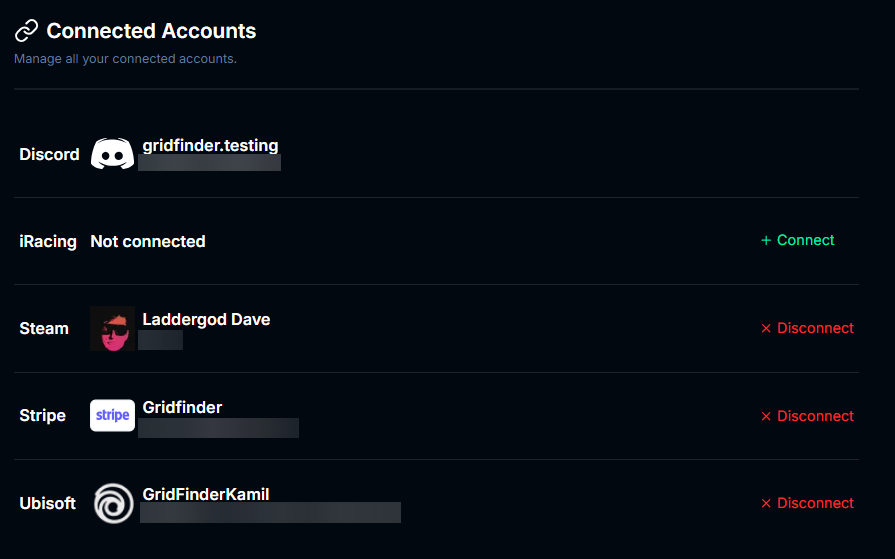This screenshot has width=895, height=559.
Task: Click the chain-link icon beside Connected Accounts
Action: point(26,31)
